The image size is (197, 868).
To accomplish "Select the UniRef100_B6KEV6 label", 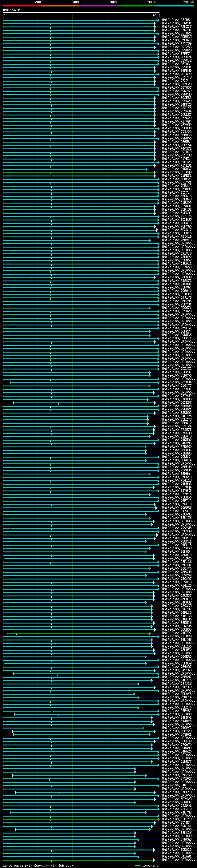I will (177, 179).
